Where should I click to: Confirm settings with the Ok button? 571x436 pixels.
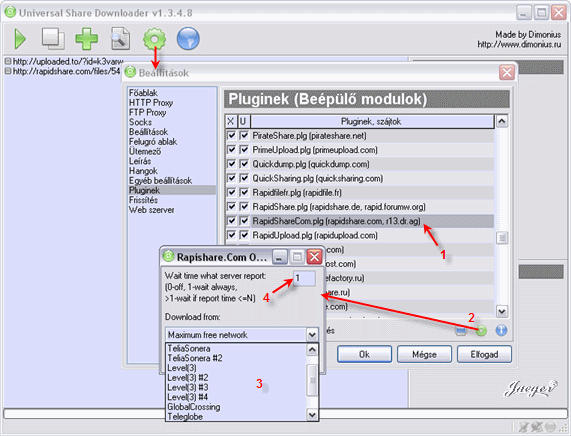click(364, 354)
